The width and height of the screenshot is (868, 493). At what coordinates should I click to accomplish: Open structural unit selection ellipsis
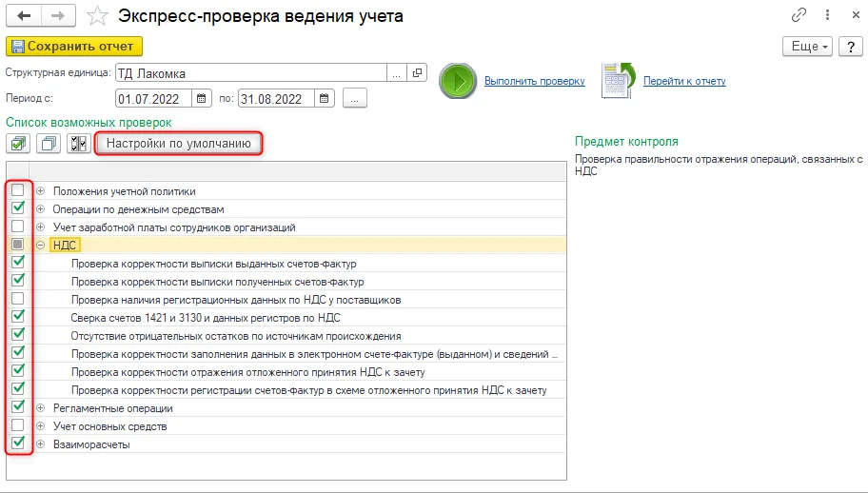(396, 73)
